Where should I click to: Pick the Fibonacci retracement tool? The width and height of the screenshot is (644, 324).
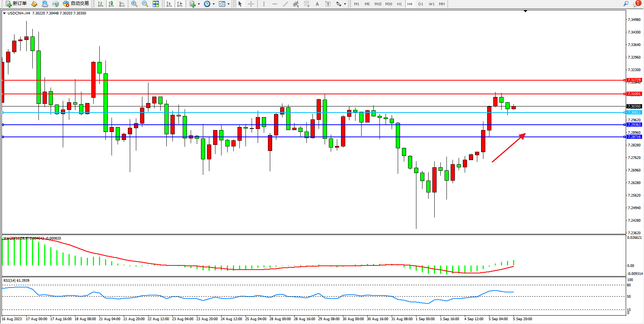pos(306,4)
